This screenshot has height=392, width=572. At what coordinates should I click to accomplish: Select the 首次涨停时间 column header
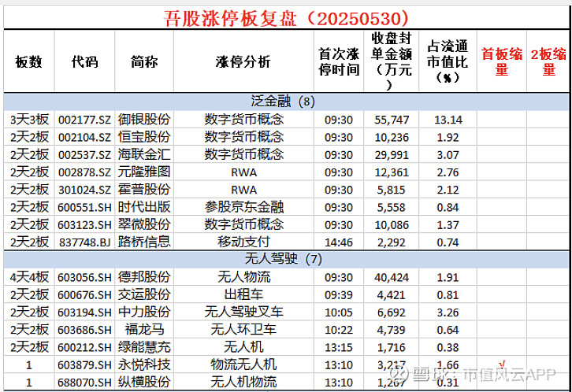pyautogui.click(x=339, y=61)
